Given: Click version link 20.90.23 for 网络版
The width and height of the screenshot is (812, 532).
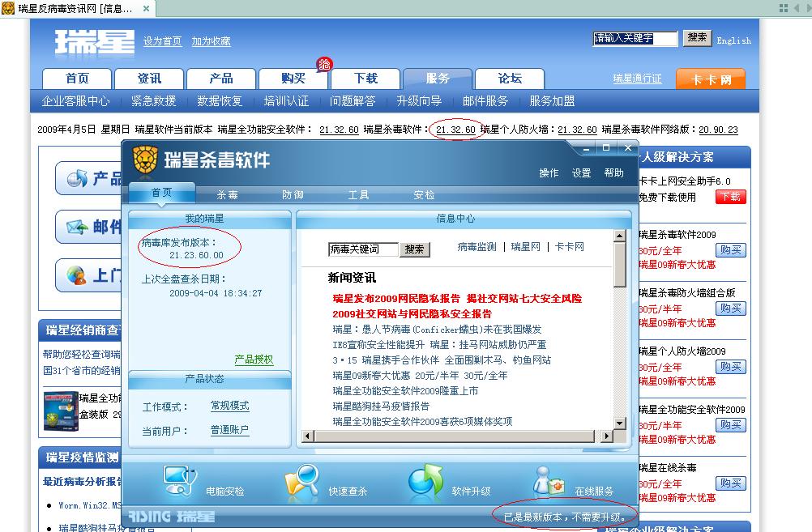Looking at the screenshot, I should (718, 130).
